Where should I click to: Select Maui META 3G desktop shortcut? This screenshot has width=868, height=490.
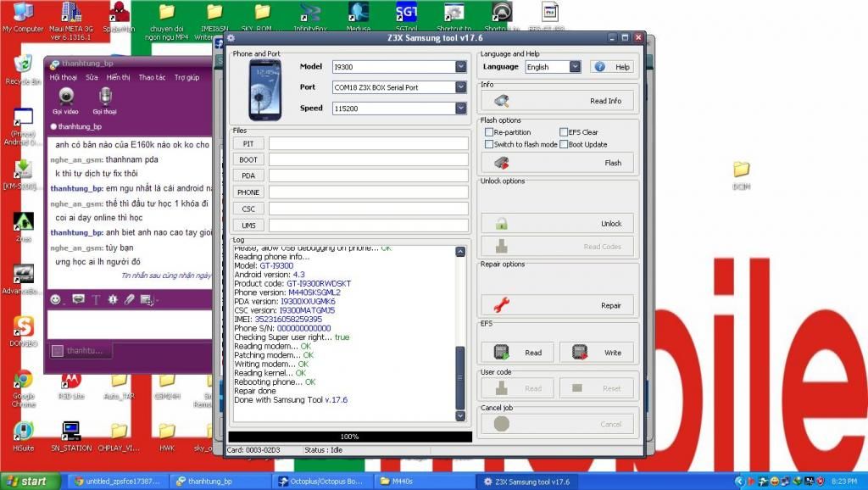click(71, 21)
